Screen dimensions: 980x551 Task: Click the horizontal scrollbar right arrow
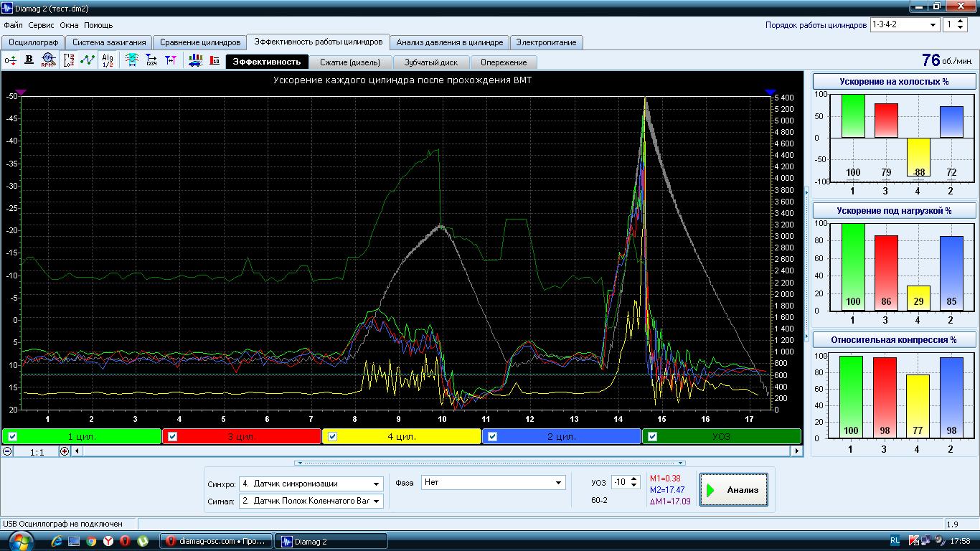click(796, 451)
